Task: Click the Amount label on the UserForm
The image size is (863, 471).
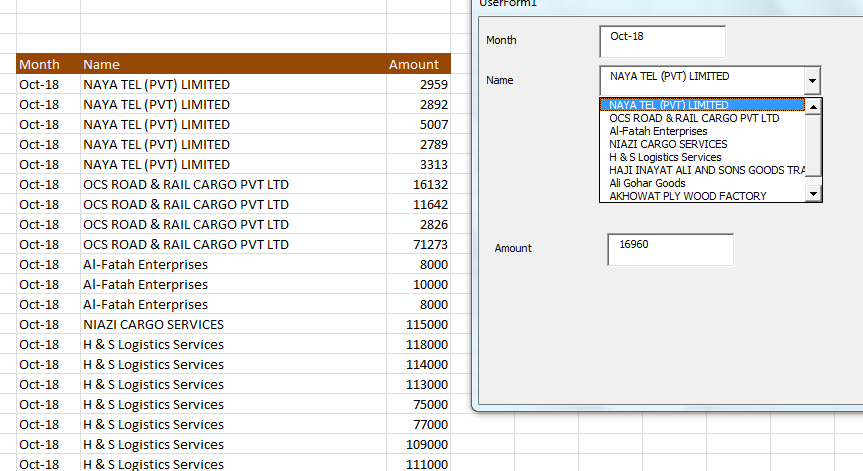Action: pyautogui.click(x=513, y=248)
